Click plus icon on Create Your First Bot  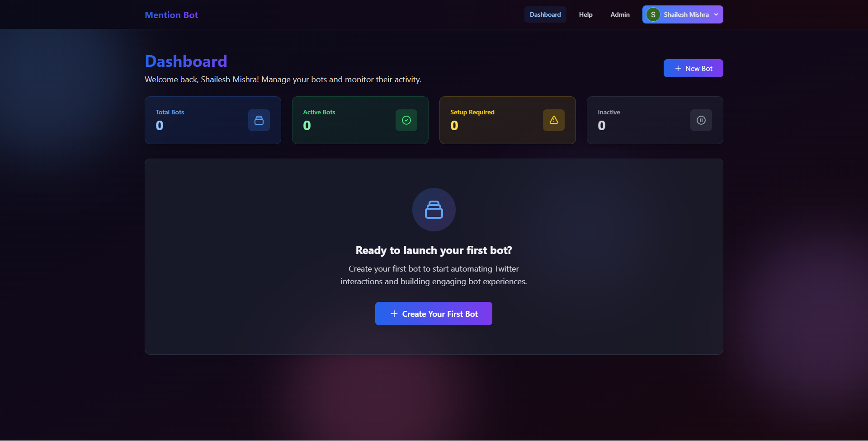click(x=394, y=314)
